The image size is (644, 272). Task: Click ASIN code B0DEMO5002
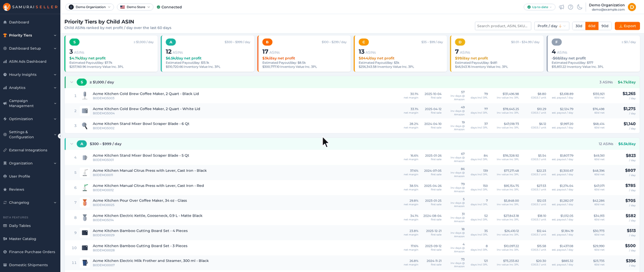103,128
